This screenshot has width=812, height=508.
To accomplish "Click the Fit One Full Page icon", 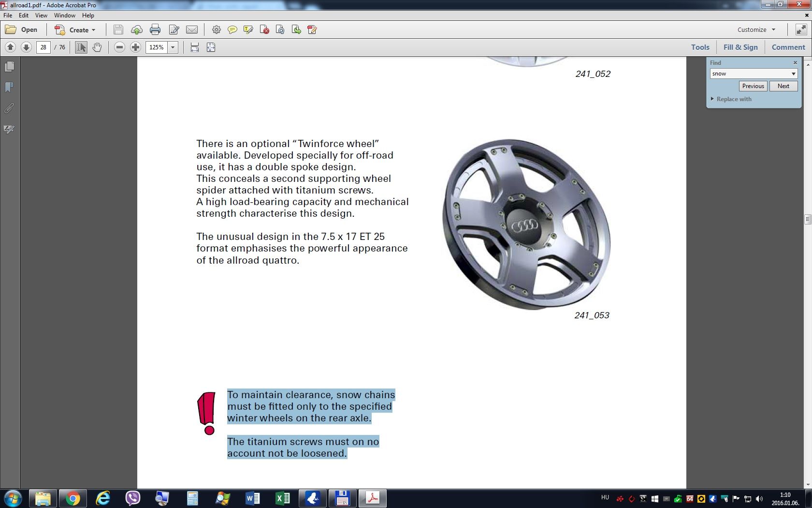I will [x=211, y=47].
